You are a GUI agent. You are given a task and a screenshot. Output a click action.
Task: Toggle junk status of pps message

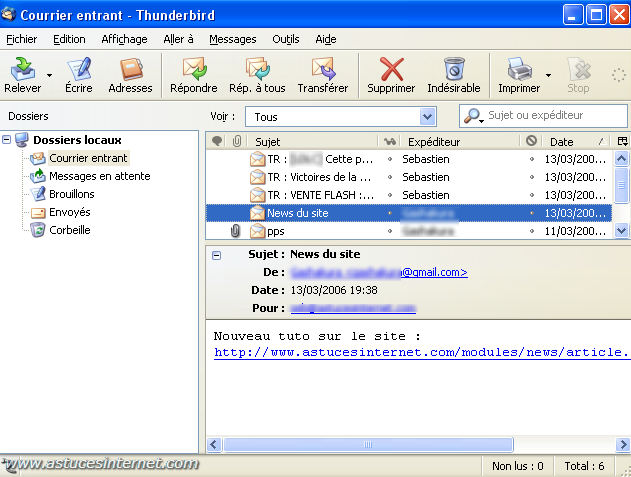coord(532,231)
